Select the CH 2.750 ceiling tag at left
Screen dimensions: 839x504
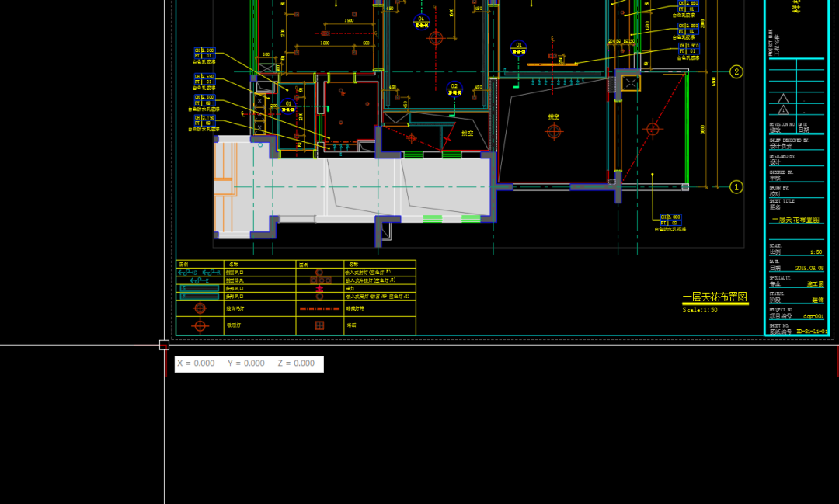pyautogui.click(x=204, y=120)
